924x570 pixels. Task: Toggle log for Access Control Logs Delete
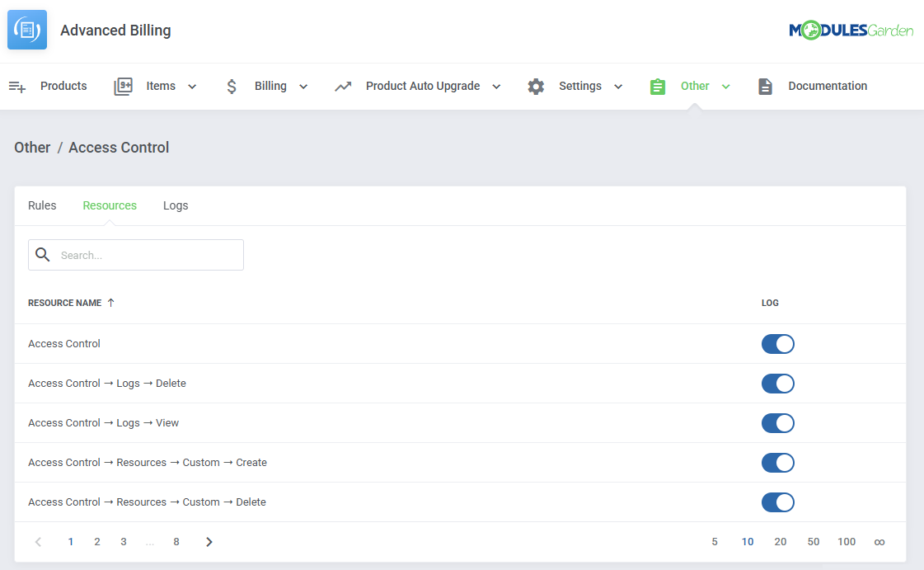click(x=778, y=383)
